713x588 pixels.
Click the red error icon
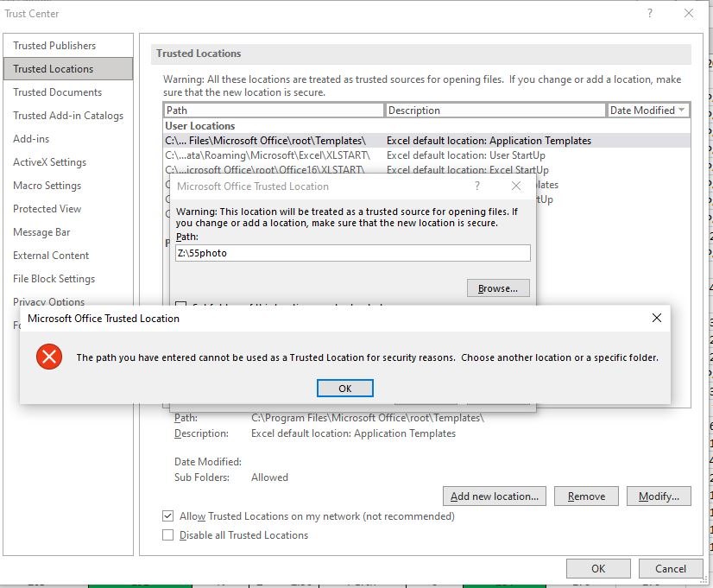[49, 357]
